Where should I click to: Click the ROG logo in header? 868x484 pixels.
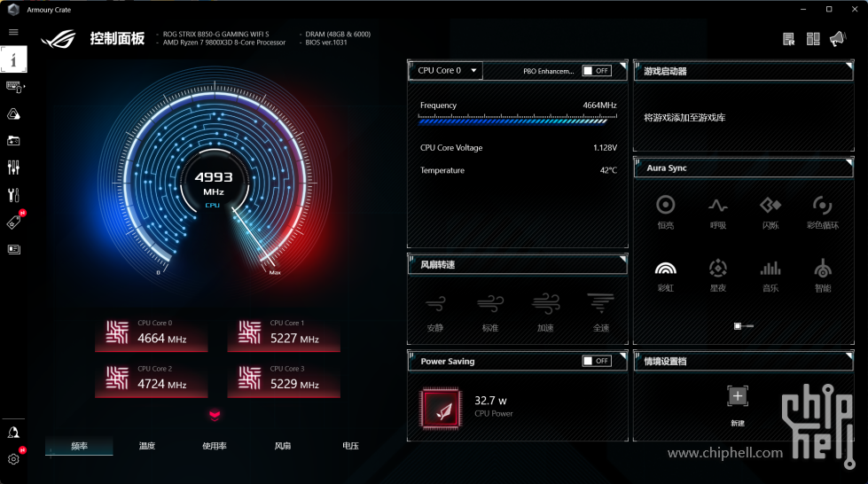pyautogui.click(x=59, y=38)
